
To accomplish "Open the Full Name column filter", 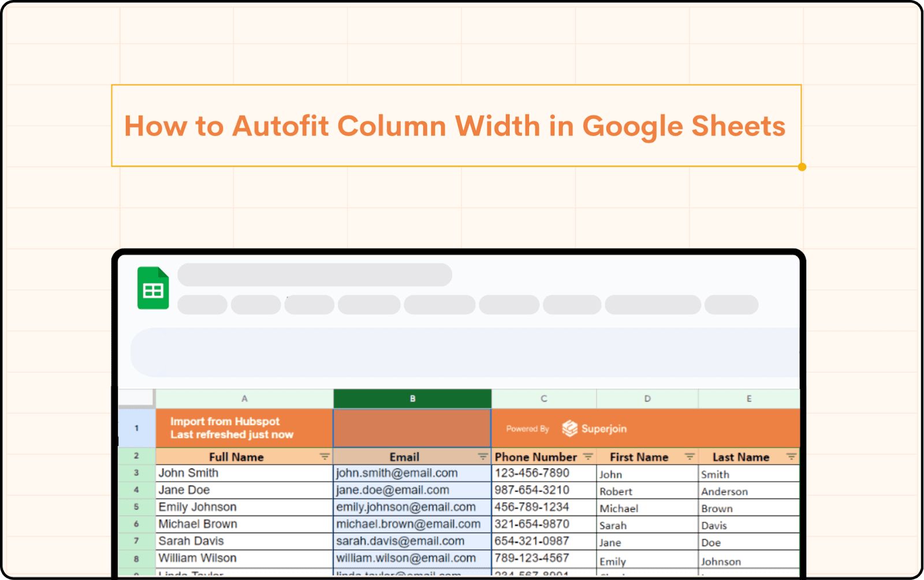I will tap(325, 457).
